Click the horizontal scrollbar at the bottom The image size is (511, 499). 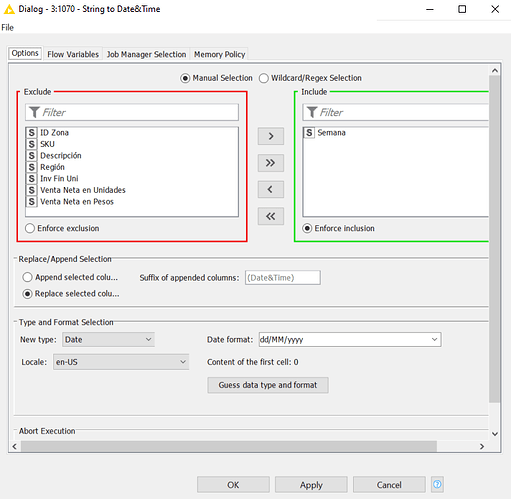point(229,446)
